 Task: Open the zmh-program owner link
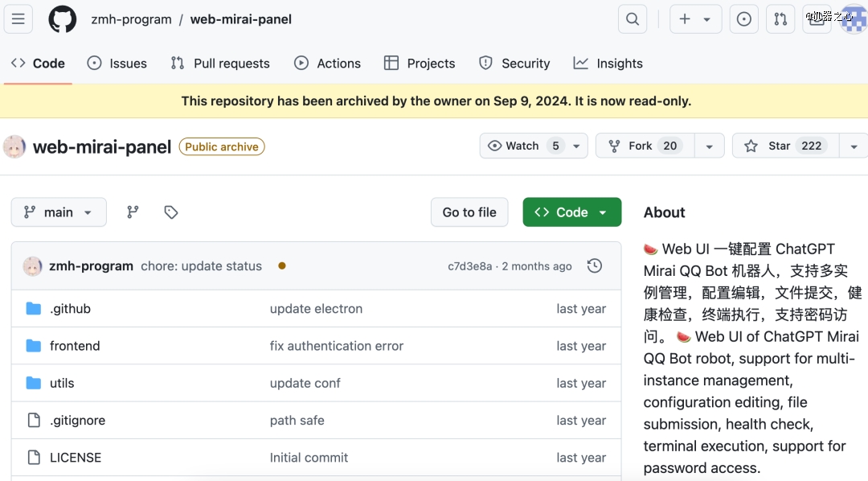click(131, 19)
